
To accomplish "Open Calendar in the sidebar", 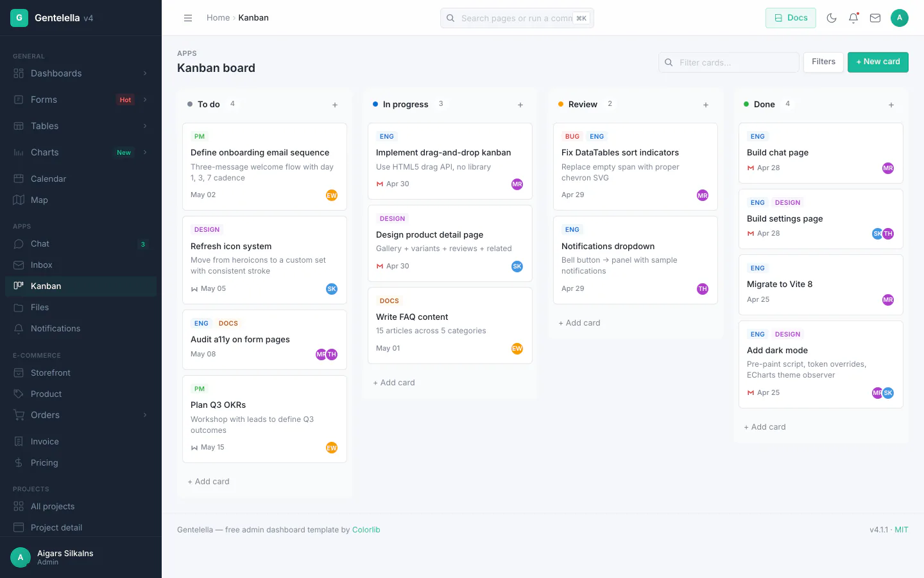I will 81,179.
